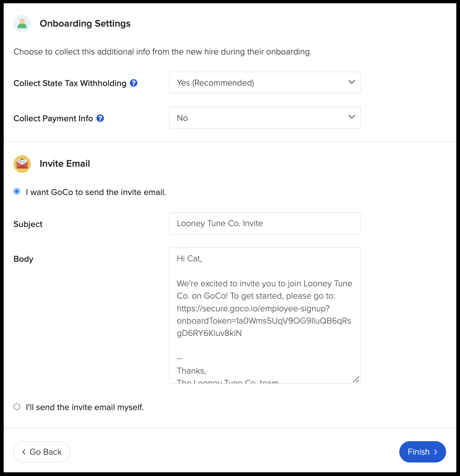Image resolution: width=460 pixels, height=476 pixels.
Task: Select "I want GoCo to send" radio button
Action: point(17,192)
